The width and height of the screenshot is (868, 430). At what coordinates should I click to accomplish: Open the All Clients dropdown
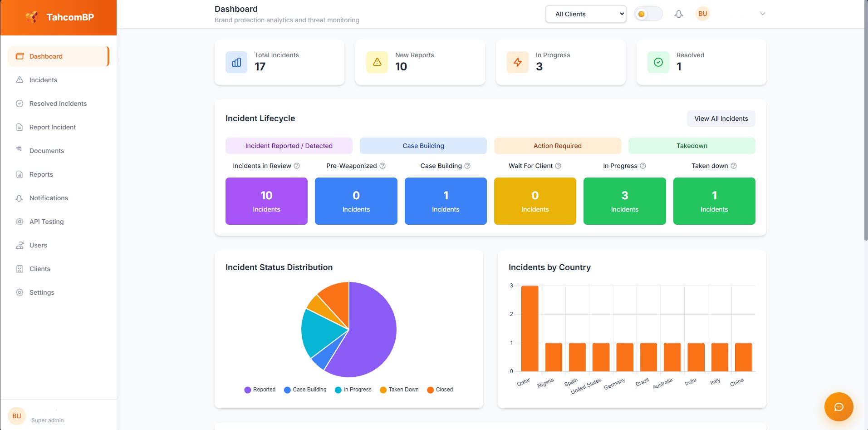(586, 14)
